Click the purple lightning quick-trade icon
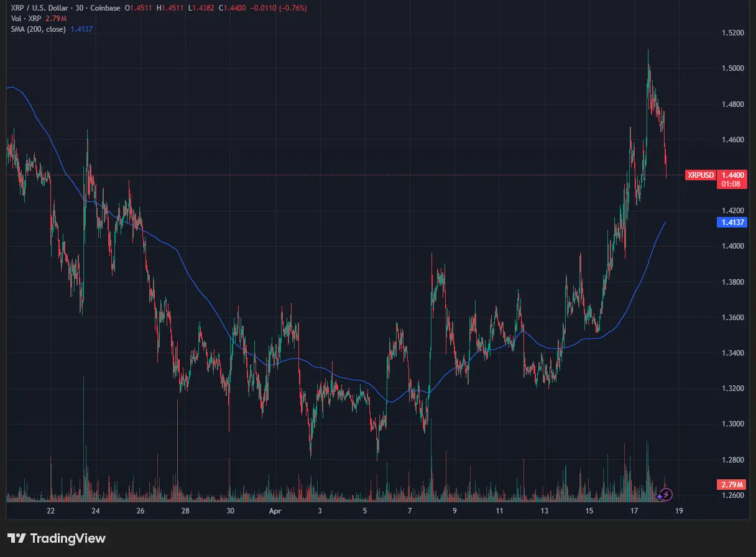Screen dimensions: 756x557 [665, 494]
